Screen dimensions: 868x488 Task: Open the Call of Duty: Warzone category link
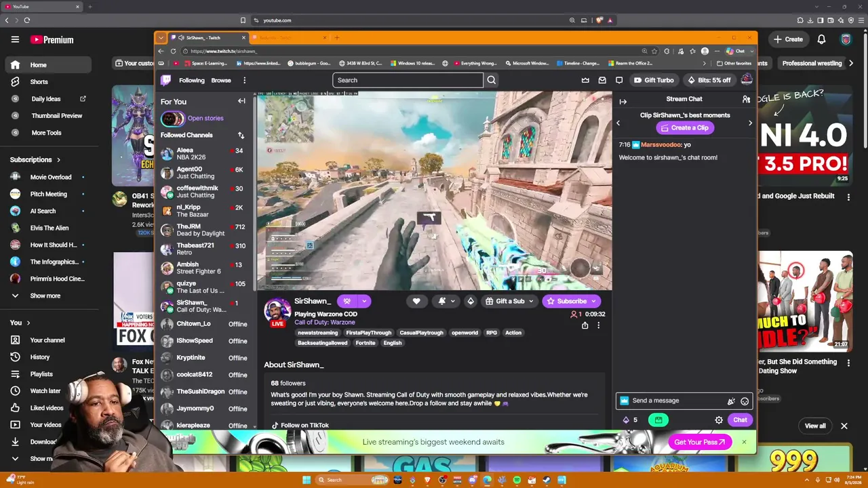point(325,323)
